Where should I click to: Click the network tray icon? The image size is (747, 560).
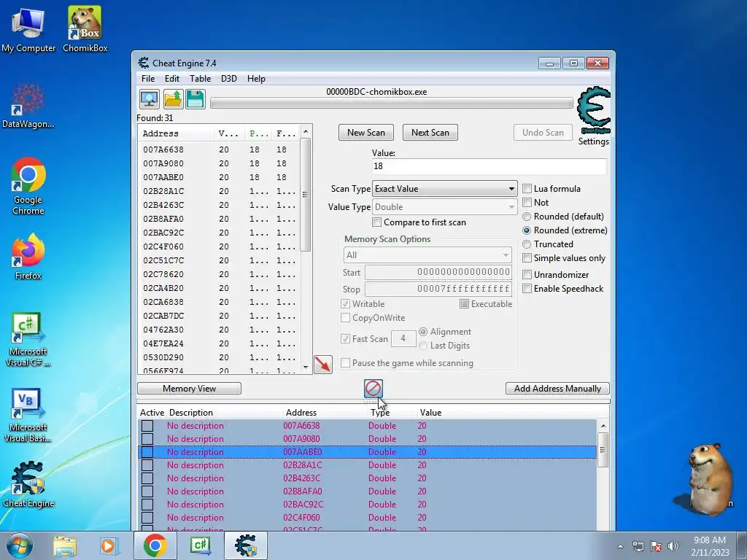coord(638,546)
